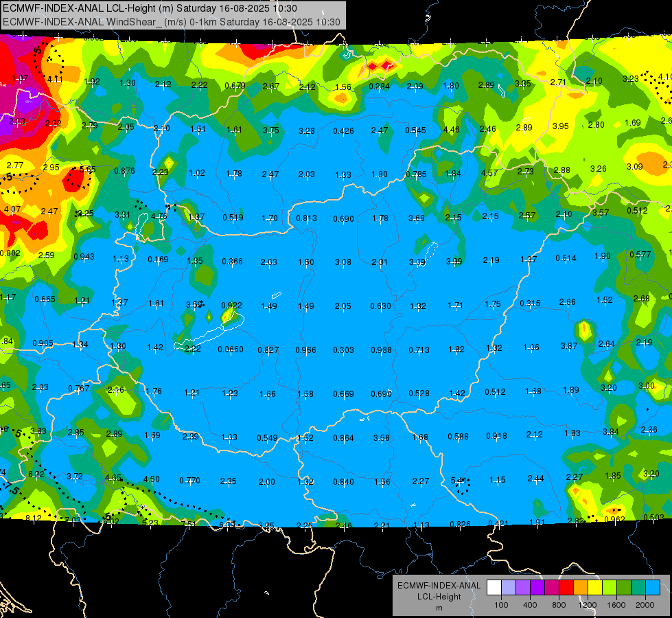Select the 0.366 grid value
The image size is (672, 618).
232,261
